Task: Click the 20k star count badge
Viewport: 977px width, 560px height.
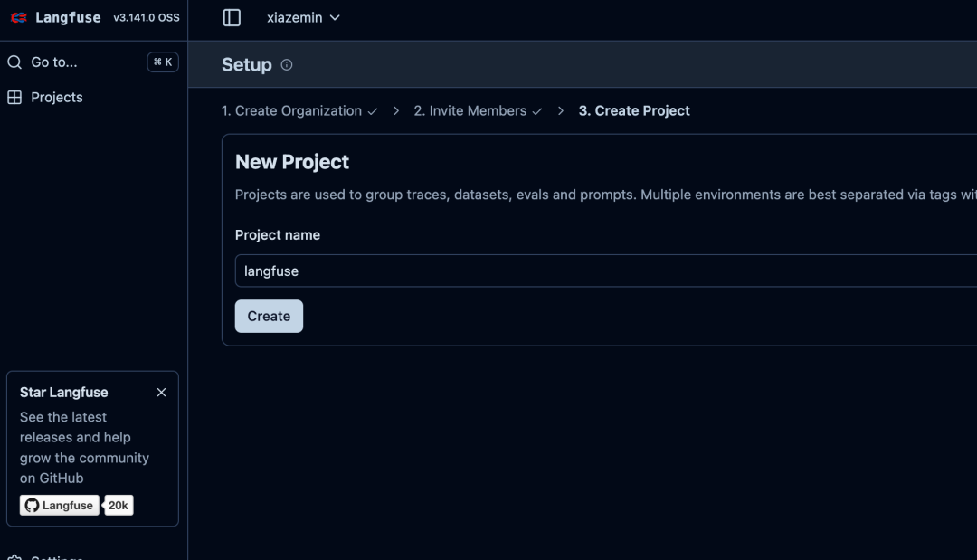Action: 118,506
